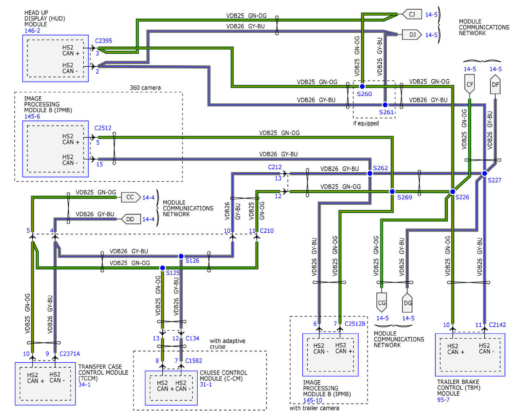Select the DF connector arrow symbol
The image size is (532, 411).
496,85
